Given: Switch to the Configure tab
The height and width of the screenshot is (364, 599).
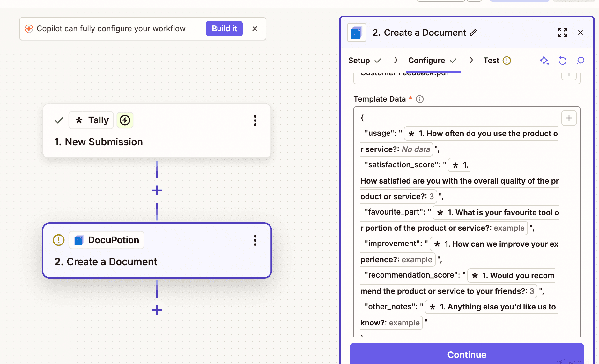Looking at the screenshot, I should (x=433, y=61).
